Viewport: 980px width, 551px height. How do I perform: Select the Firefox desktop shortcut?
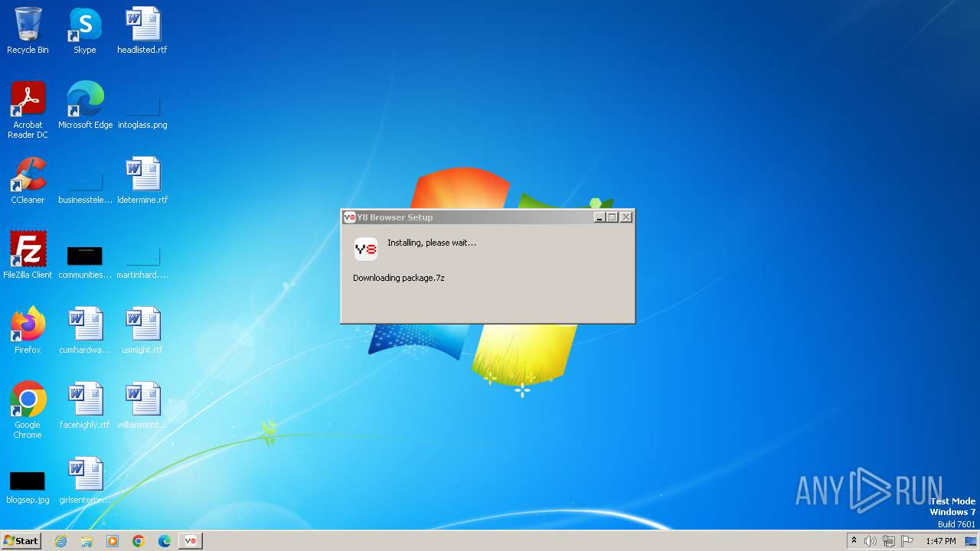tap(28, 331)
